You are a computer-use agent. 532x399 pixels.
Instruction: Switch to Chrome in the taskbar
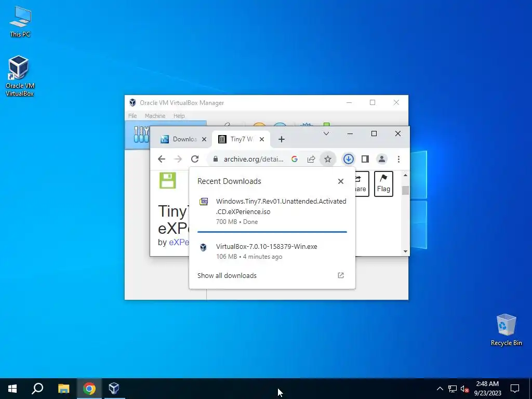click(89, 389)
